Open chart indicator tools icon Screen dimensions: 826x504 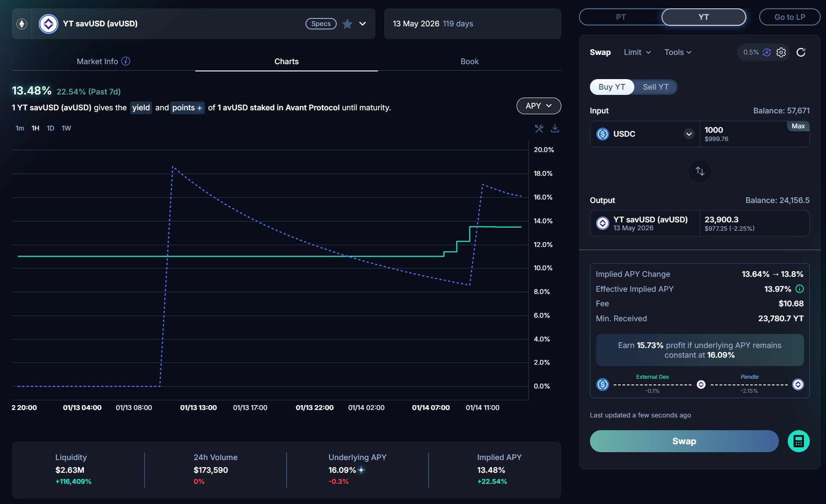click(x=539, y=128)
